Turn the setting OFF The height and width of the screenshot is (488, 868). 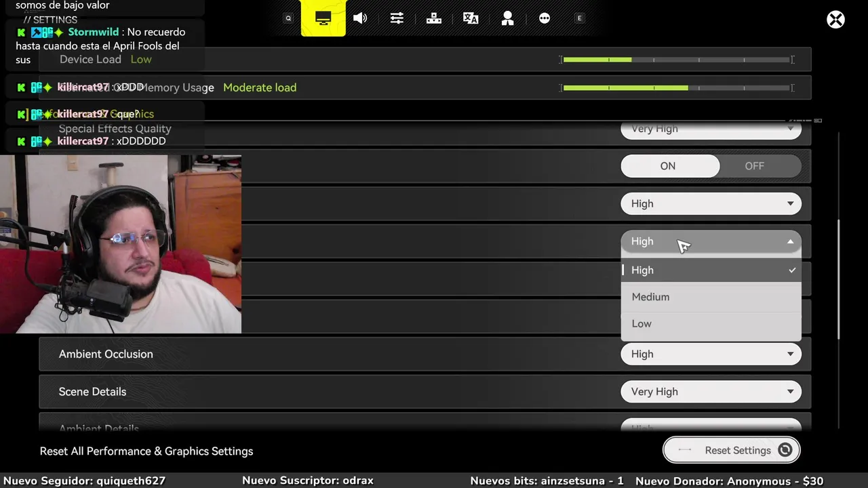pos(755,166)
